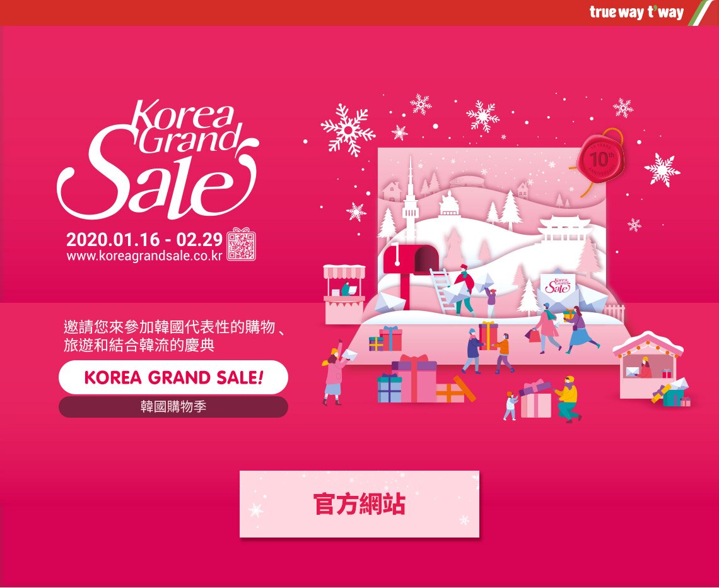Image resolution: width=719 pixels, height=588 pixels.
Task: Click the 10th anniversary wax seal
Action: tap(600, 157)
